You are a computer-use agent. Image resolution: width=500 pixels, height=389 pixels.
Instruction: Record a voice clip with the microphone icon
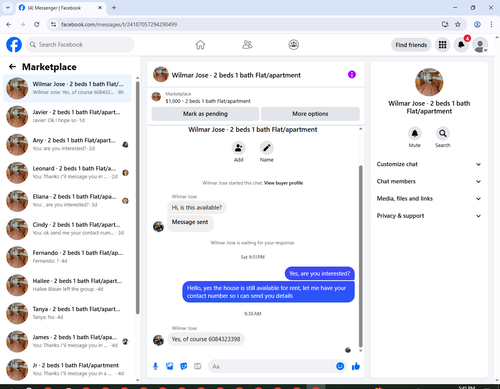(x=155, y=366)
